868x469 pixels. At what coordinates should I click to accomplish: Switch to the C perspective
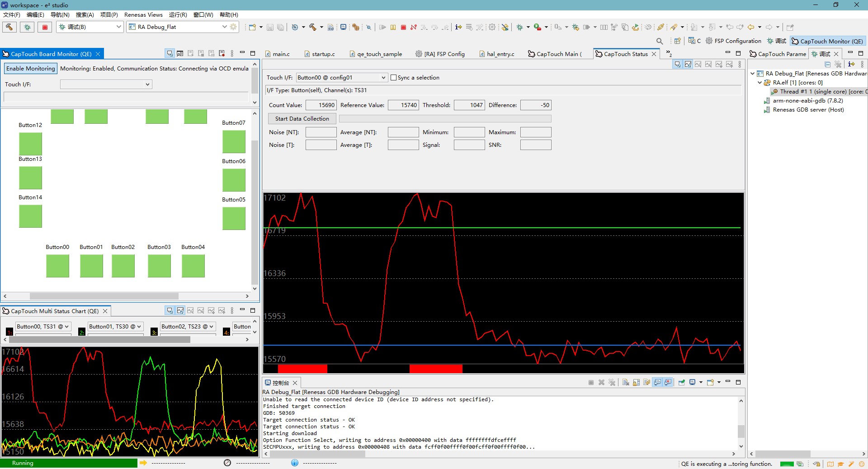click(694, 41)
